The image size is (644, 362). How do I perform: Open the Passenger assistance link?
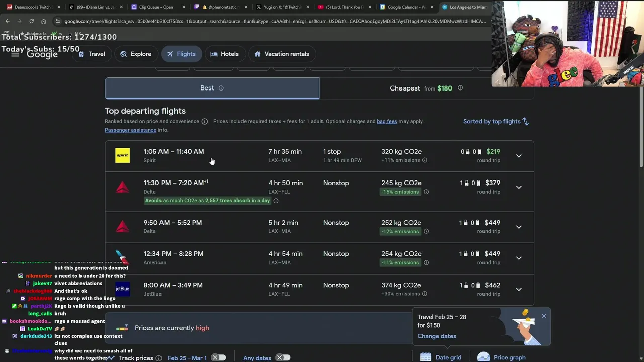(130, 130)
